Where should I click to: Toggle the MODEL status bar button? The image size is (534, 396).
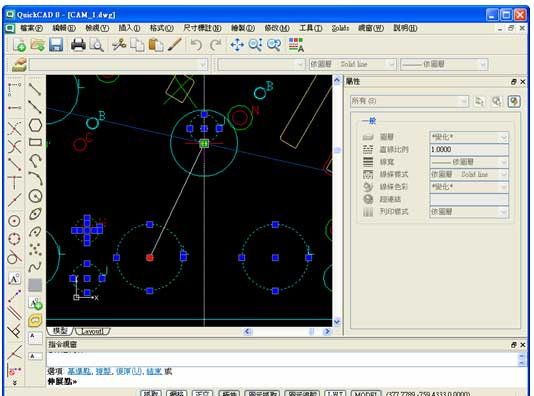tap(366, 393)
